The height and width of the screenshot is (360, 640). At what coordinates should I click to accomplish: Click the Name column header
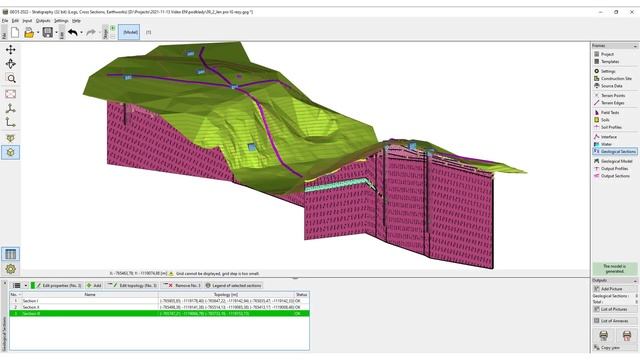point(90,294)
